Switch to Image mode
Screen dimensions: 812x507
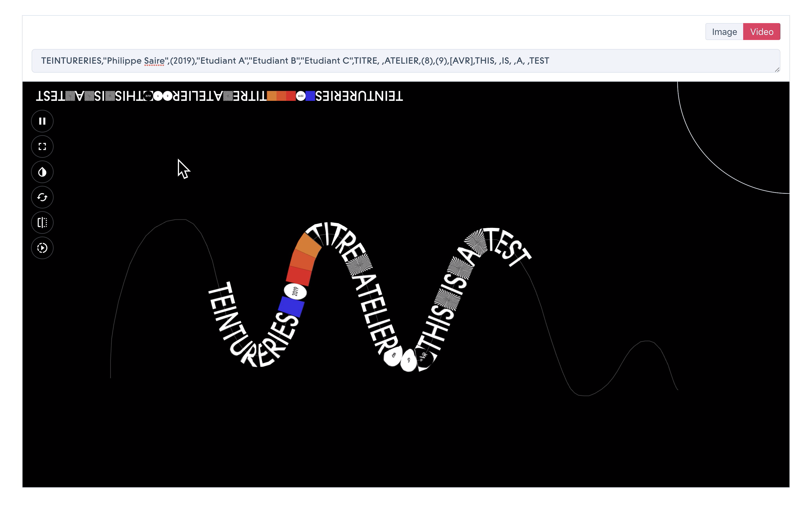click(x=724, y=32)
